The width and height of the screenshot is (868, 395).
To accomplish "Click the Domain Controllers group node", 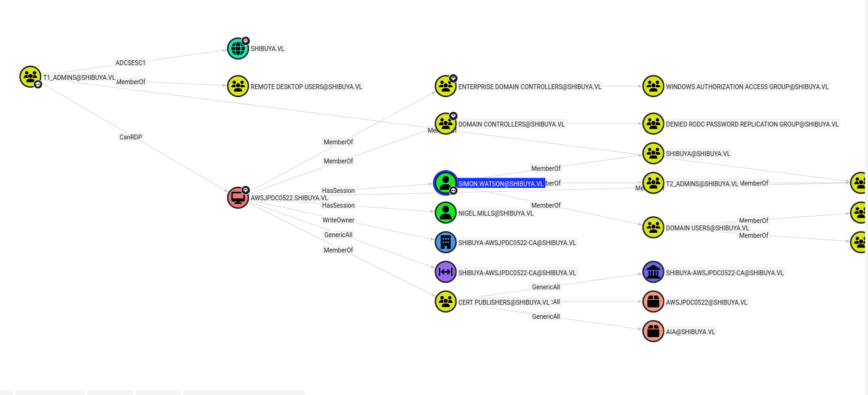I will pos(446,123).
